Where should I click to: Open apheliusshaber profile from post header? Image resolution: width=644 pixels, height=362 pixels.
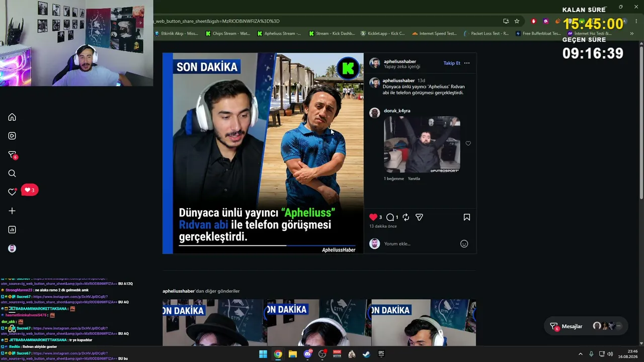pyautogui.click(x=400, y=61)
